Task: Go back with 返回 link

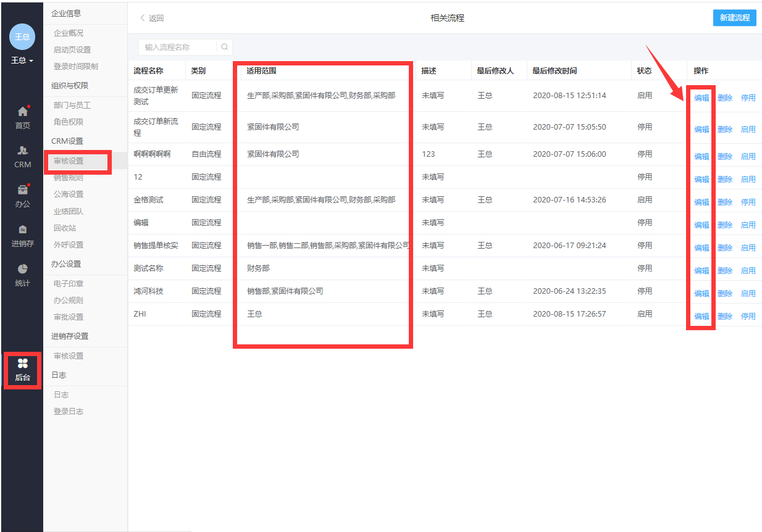Action: 152,18
